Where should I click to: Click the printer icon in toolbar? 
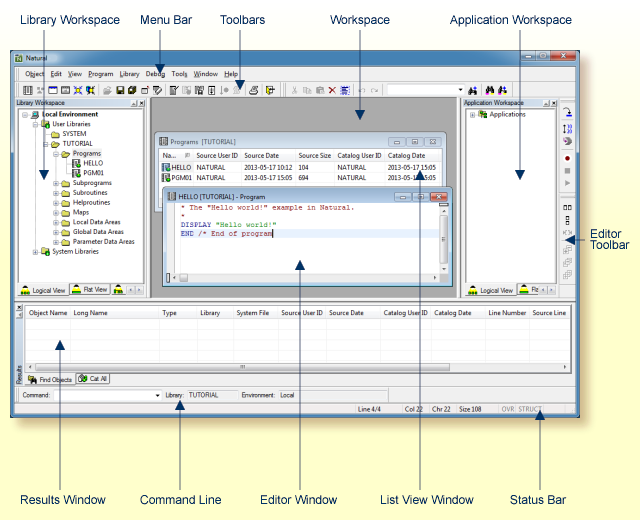(x=254, y=90)
